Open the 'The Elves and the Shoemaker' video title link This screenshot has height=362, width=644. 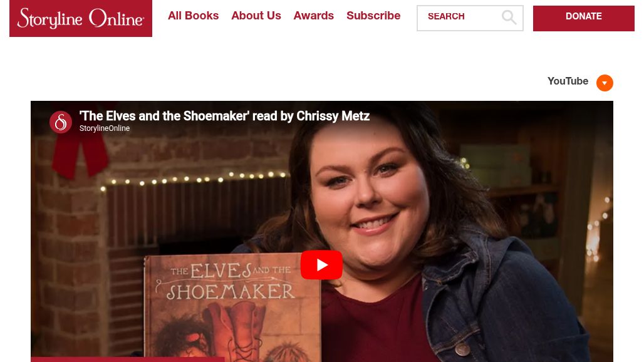coord(225,116)
